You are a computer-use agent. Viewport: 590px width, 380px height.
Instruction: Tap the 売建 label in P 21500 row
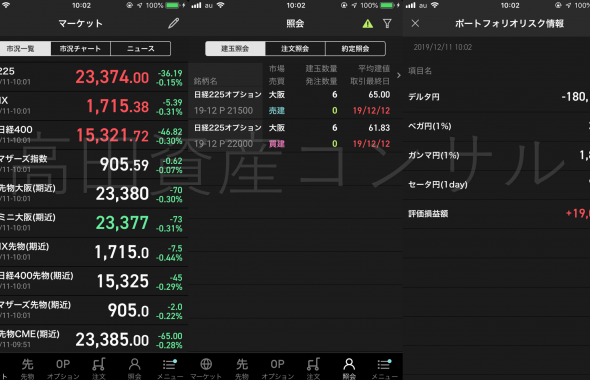[x=277, y=111]
